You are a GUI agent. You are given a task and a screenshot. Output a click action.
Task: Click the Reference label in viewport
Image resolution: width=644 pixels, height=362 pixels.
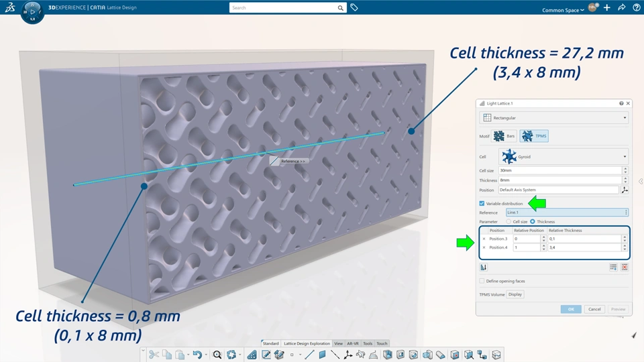(x=293, y=162)
